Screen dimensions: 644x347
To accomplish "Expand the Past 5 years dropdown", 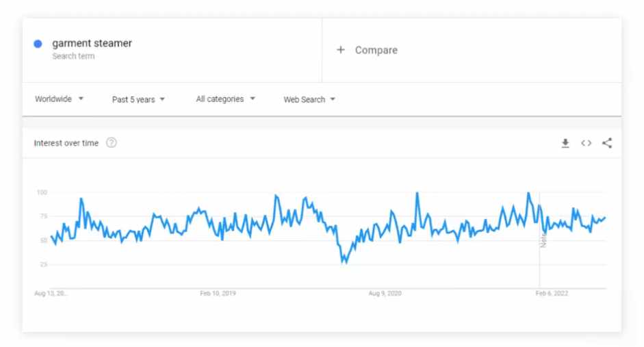I will pyautogui.click(x=138, y=99).
